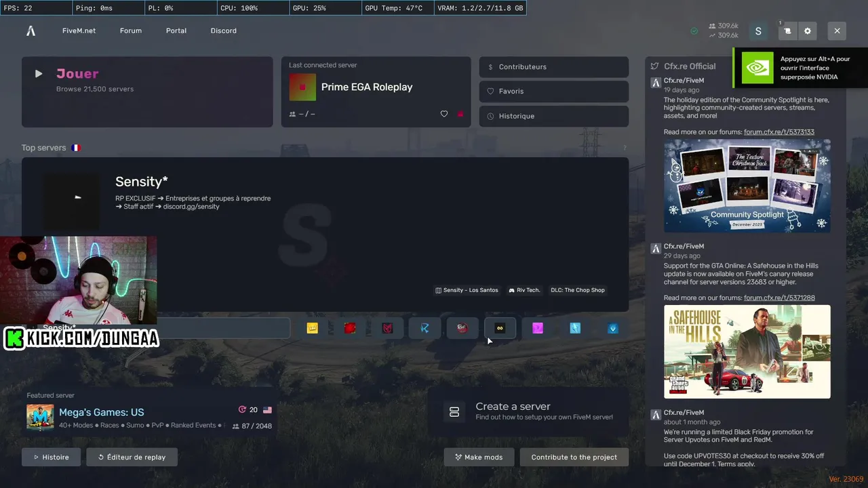
Task: Open the Discord link
Action: coord(224,30)
